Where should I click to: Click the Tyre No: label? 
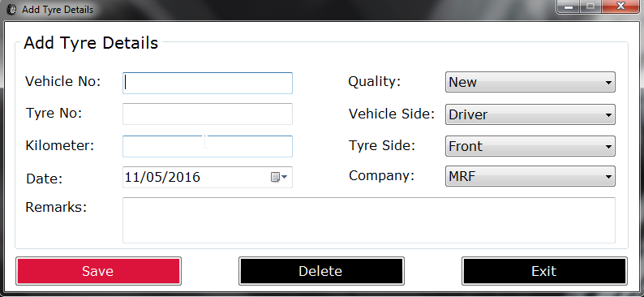pos(54,113)
